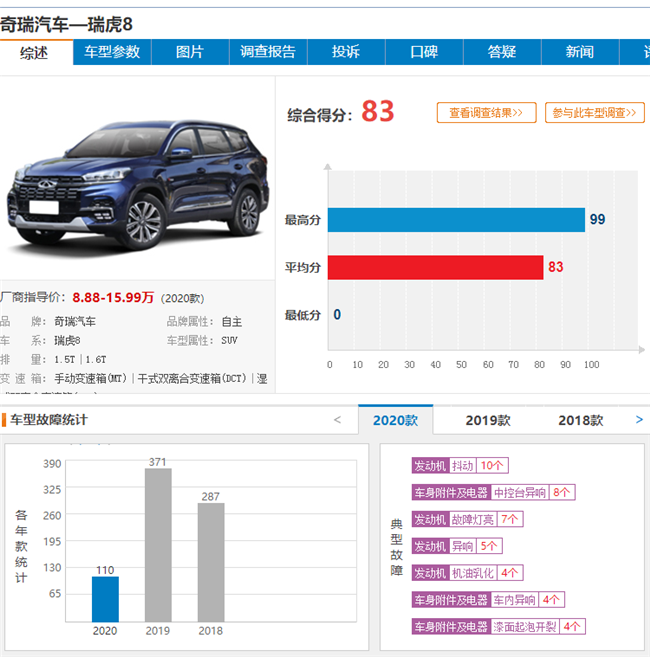Viewport: 650px width, 657px height.
Task: Go to the 新闻 news tab
Action: click(580, 52)
